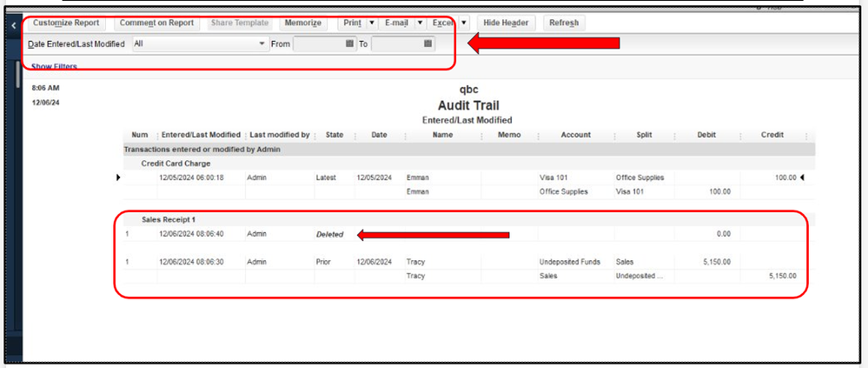Click the Account column header

[x=576, y=135]
